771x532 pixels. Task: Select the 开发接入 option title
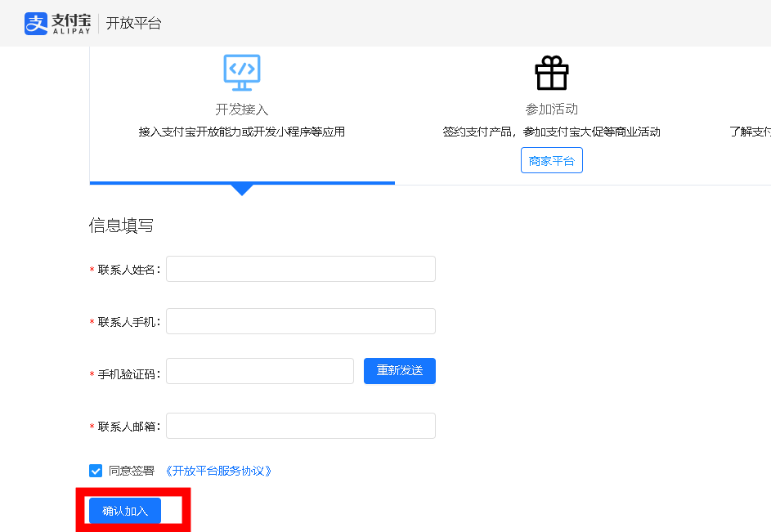(x=242, y=110)
